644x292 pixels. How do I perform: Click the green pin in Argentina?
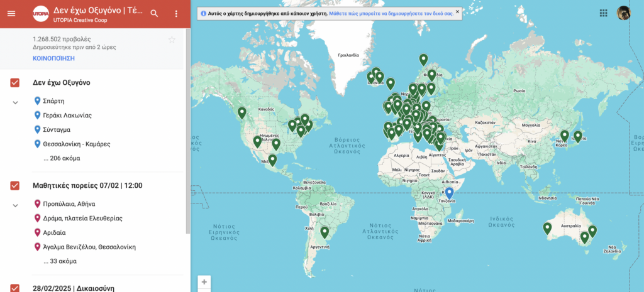click(325, 232)
